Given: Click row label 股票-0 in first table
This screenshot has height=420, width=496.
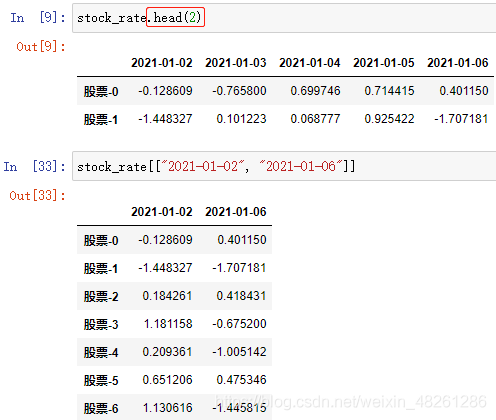Looking at the screenshot, I should tap(101, 91).
